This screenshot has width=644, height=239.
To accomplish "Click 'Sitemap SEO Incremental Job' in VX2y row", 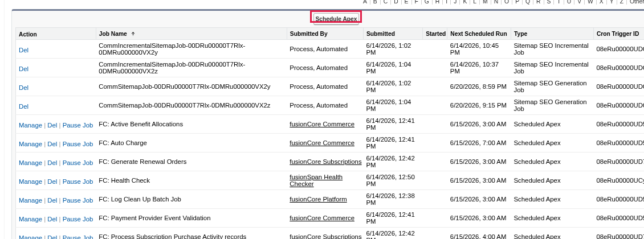I will [x=551, y=49].
